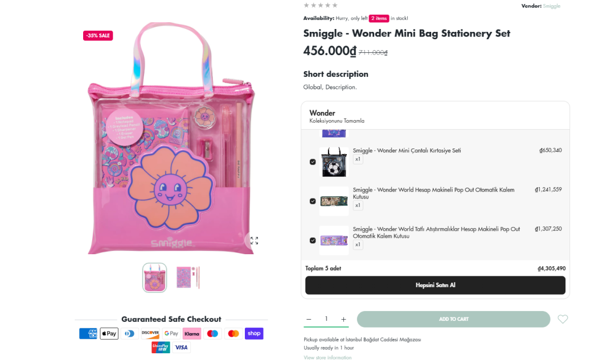Add the item to your wishlist heart
The height and width of the screenshot is (364, 615).
(563, 319)
